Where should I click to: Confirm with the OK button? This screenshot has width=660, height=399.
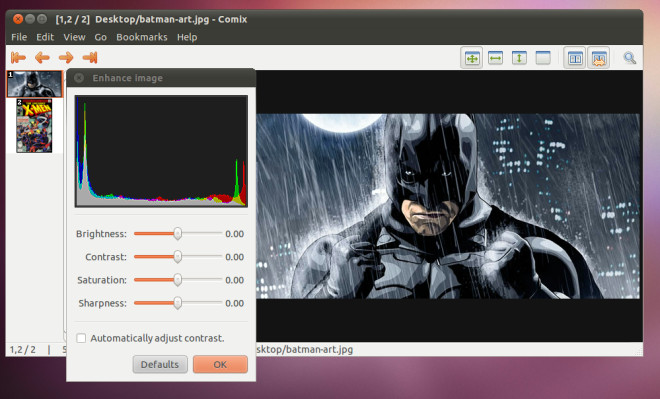[x=220, y=364]
